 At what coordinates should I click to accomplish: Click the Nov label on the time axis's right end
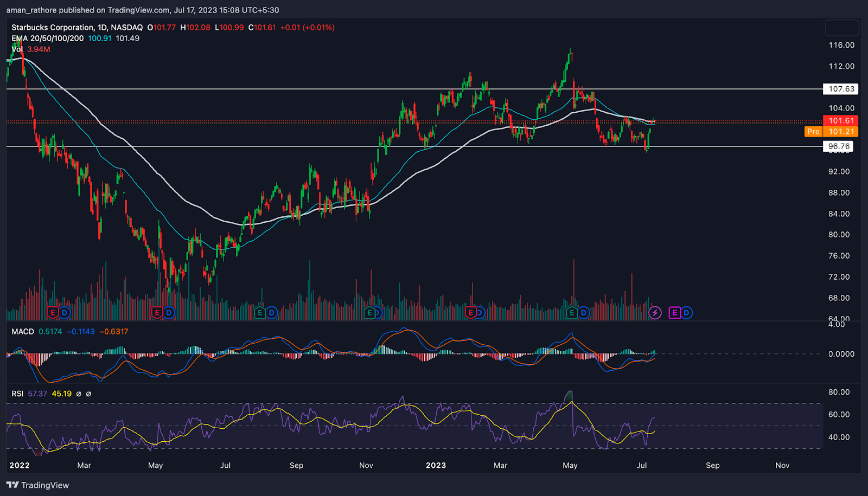pos(782,466)
